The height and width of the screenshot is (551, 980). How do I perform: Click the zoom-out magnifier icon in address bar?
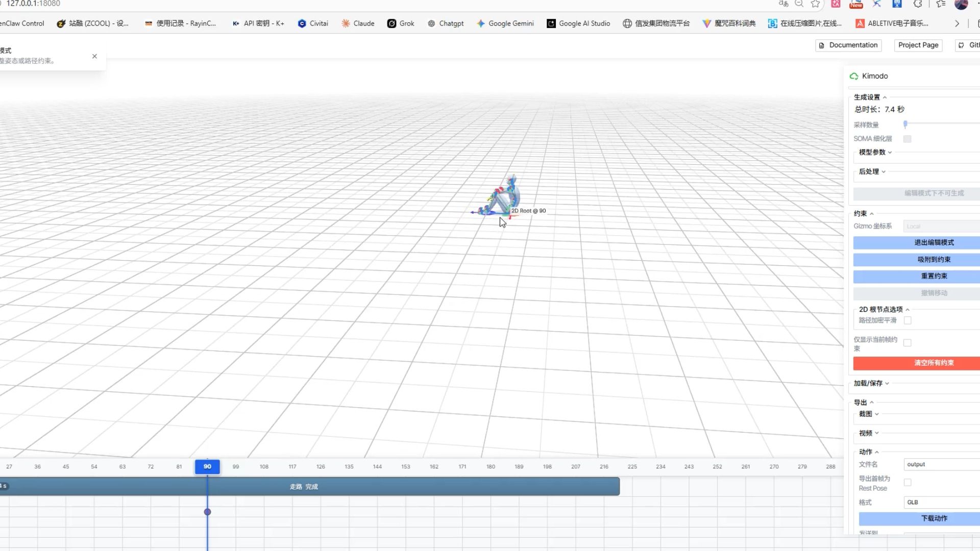(799, 4)
